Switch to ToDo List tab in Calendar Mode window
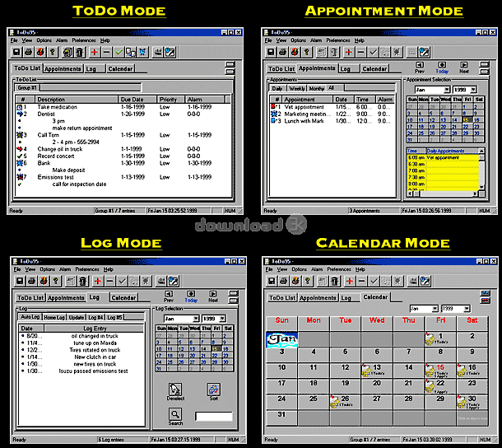502x448 pixels. pyautogui.click(x=281, y=297)
